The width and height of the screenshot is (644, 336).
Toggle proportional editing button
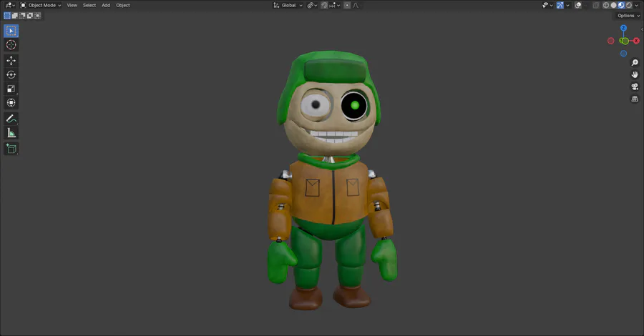click(x=347, y=5)
